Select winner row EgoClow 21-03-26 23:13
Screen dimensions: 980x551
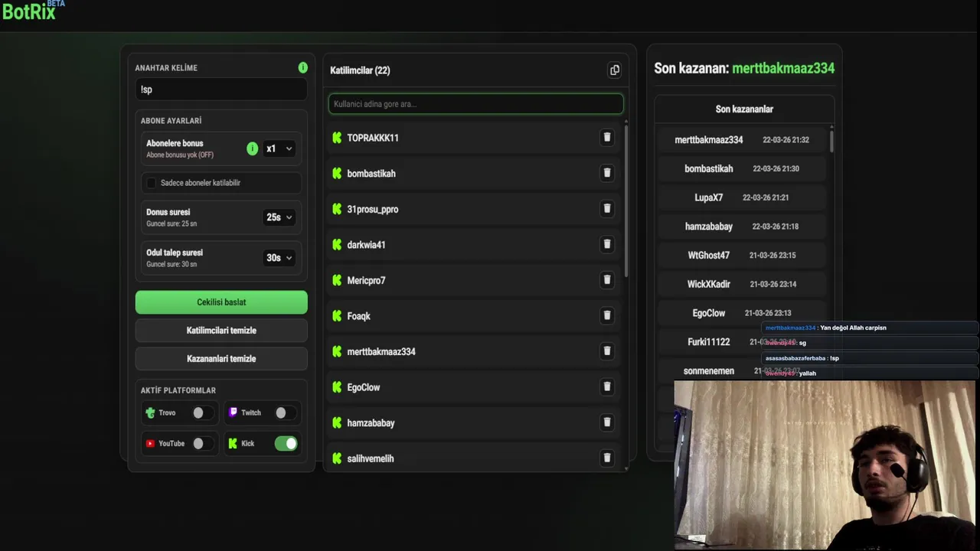tap(742, 313)
